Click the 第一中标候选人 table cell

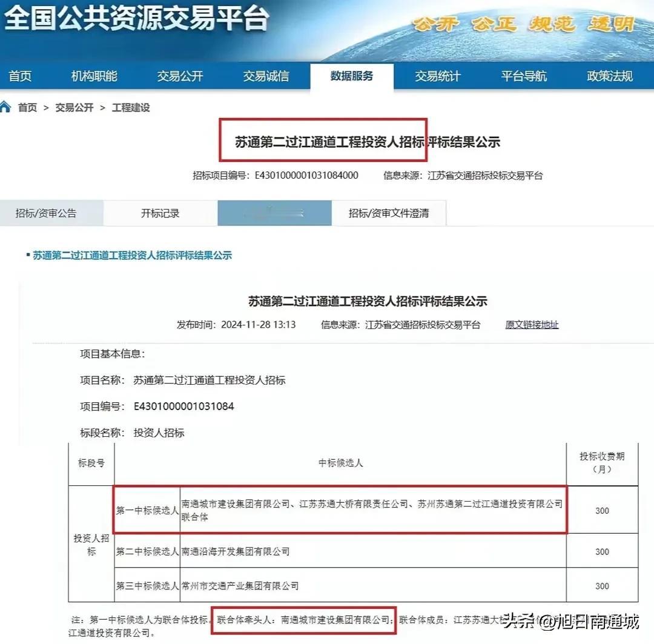point(147,511)
